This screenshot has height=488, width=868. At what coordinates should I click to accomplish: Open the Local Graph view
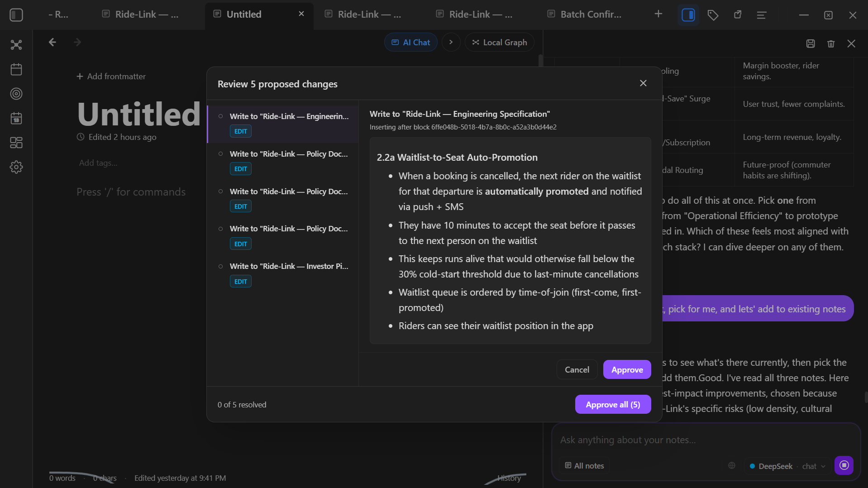tap(500, 42)
